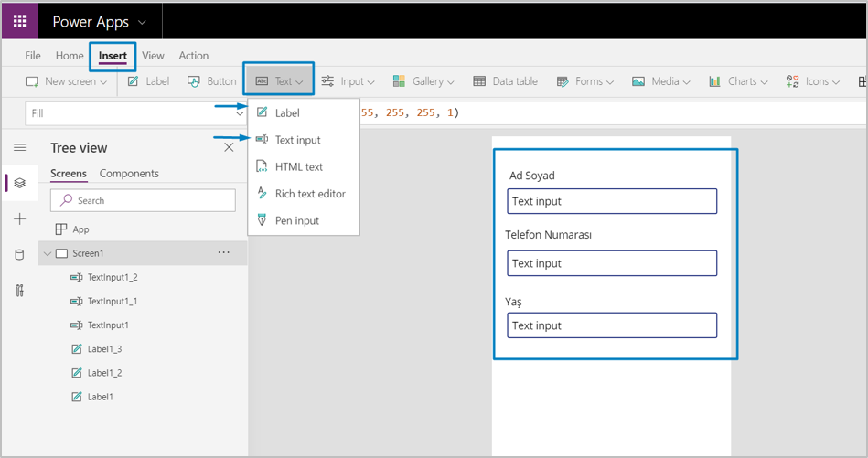868x458 pixels.
Task: Close the Tree view panel
Action: point(229,147)
